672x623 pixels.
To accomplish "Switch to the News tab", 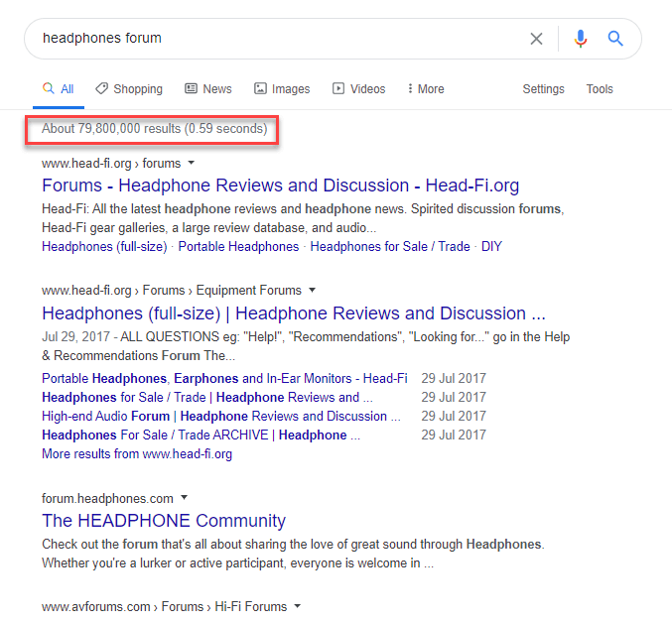I will pos(208,89).
